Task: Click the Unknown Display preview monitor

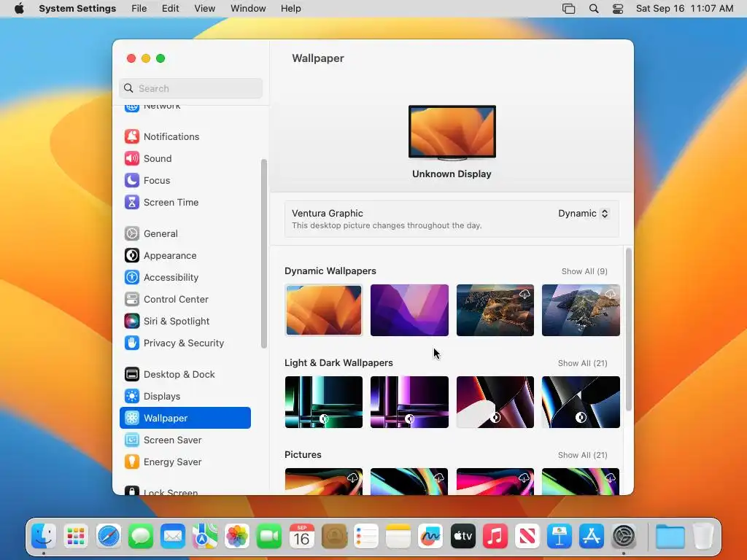Action: click(x=452, y=133)
